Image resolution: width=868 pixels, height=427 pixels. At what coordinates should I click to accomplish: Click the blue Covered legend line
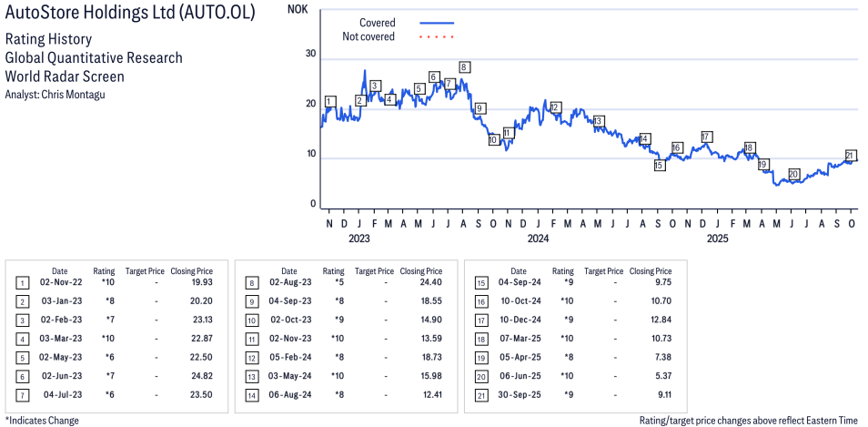437,22
